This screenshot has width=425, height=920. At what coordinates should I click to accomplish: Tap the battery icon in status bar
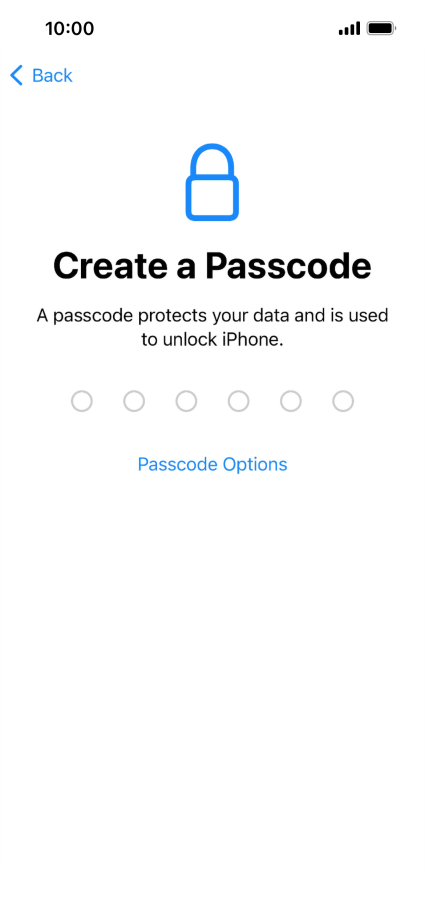[x=382, y=28]
